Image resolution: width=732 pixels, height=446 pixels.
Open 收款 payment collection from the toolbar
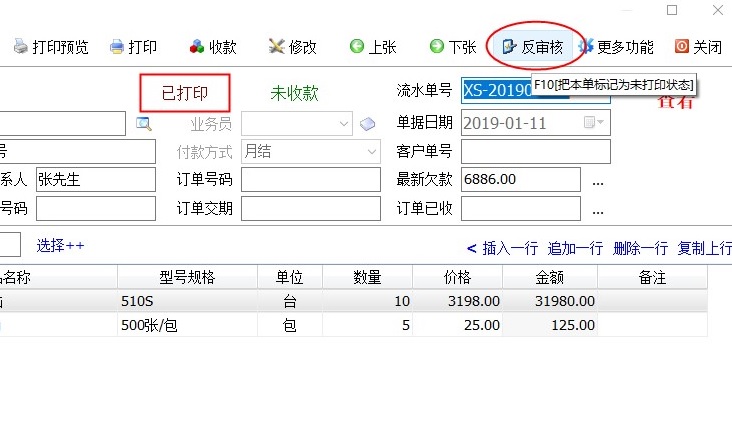coord(213,47)
